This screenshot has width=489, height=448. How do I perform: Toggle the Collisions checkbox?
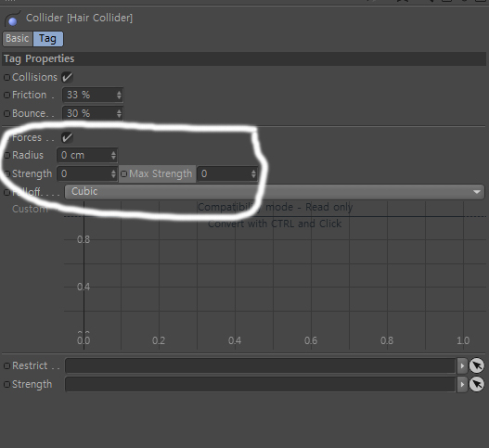pyautogui.click(x=67, y=77)
